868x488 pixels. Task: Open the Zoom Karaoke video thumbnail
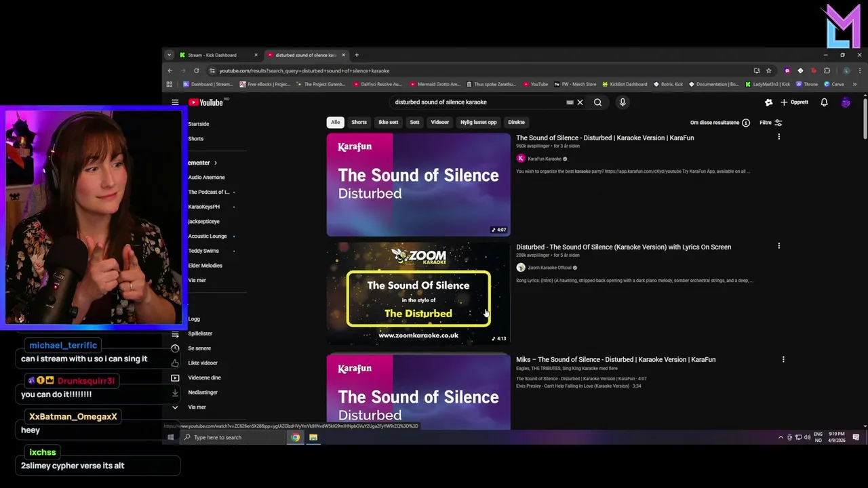pyautogui.click(x=418, y=293)
